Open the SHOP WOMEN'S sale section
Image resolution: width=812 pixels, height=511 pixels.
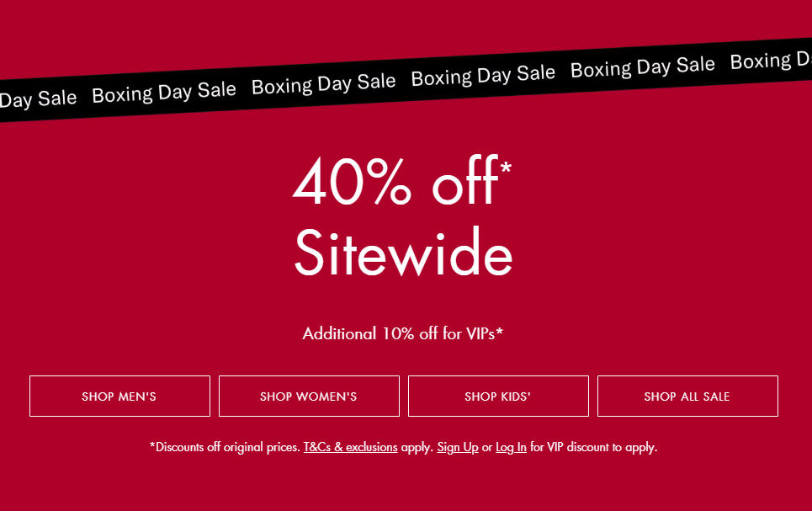coord(309,397)
